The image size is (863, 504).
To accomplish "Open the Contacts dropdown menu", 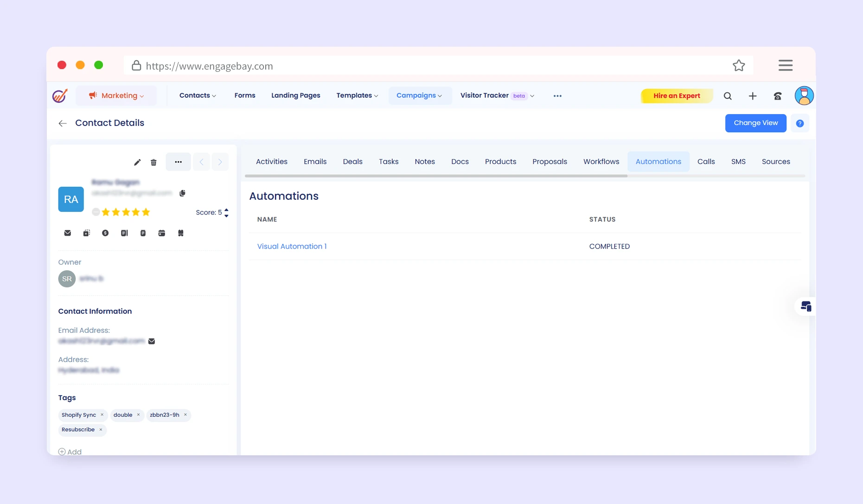I will [x=198, y=96].
